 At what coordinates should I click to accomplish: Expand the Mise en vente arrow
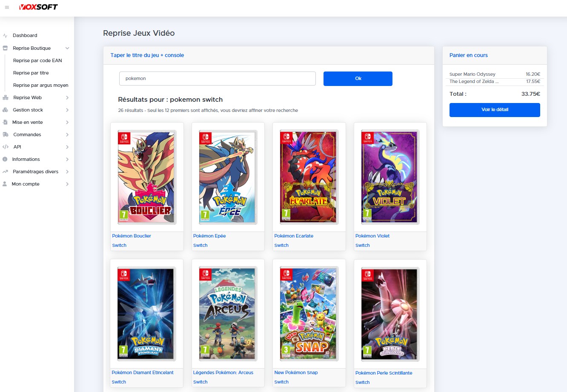pyautogui.click(x=67, y=122)
